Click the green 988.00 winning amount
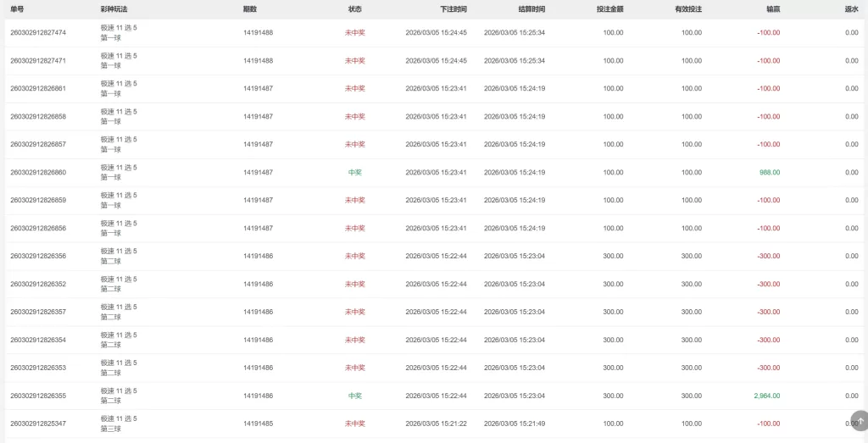This screenshot has height=443, width=868. click(x=770, y=173)
